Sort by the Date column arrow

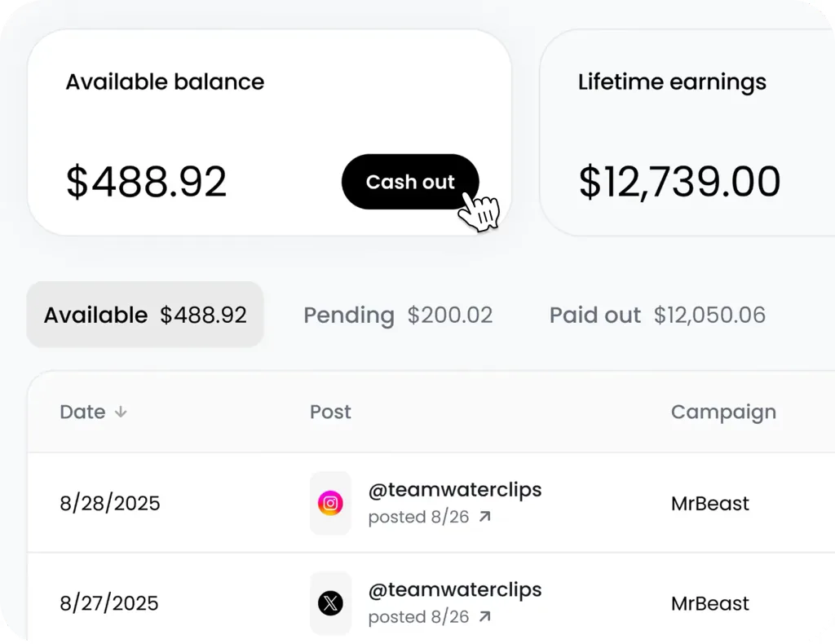point(121,412)
